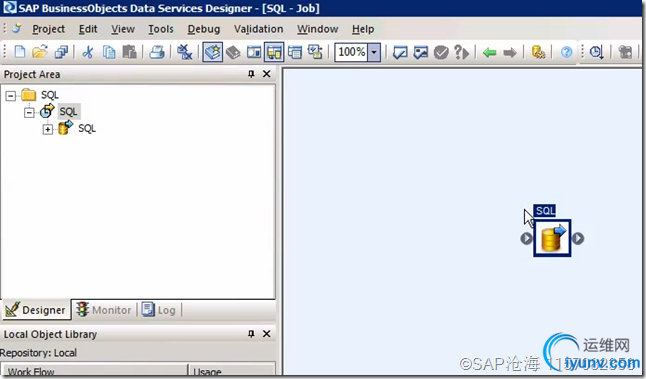Open the Validation menu
Image resolution: width=646 pixels, height=379 pixels.
tap(258, 29)
